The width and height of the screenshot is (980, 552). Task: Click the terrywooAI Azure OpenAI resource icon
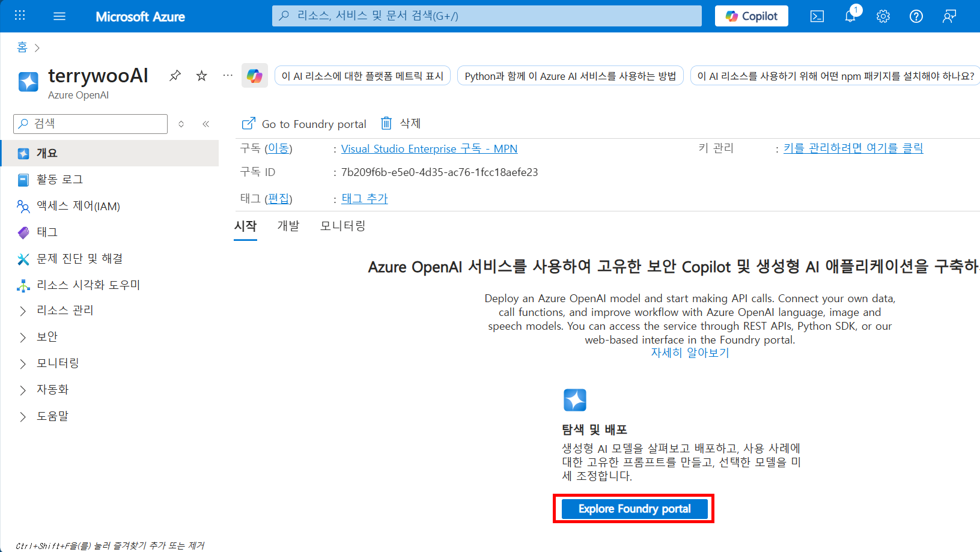[28, 82]
